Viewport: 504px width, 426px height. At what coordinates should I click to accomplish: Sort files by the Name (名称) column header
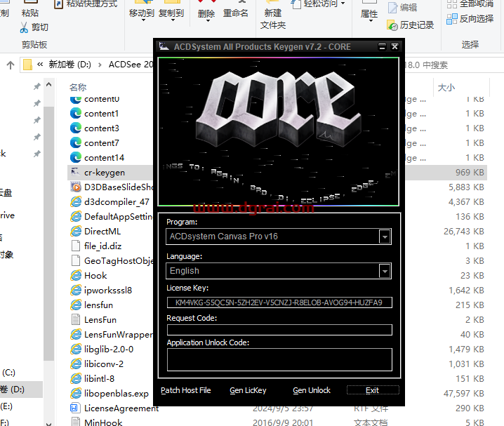tap(78, 87)
